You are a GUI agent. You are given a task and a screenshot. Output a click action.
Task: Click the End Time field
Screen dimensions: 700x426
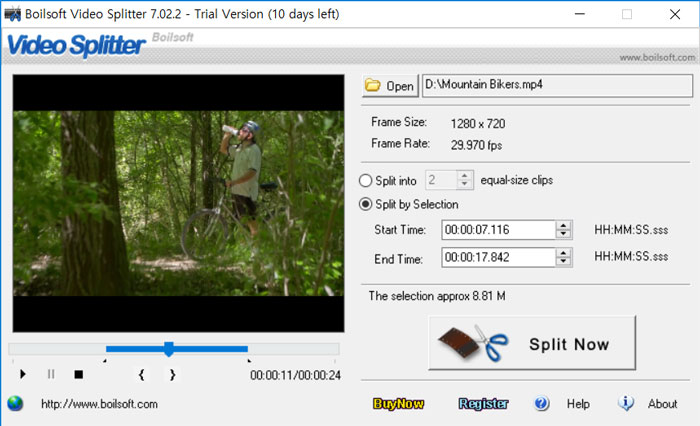(498, 257)
